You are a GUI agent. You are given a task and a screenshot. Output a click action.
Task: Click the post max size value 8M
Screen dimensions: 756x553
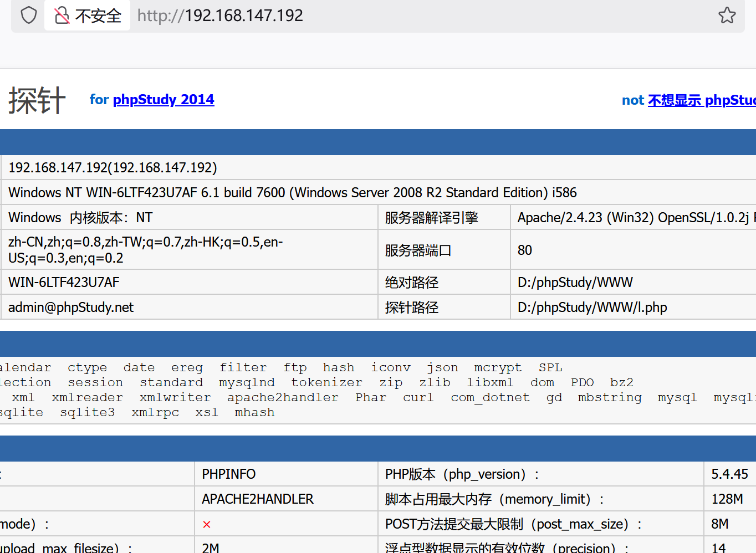point(720,524)
